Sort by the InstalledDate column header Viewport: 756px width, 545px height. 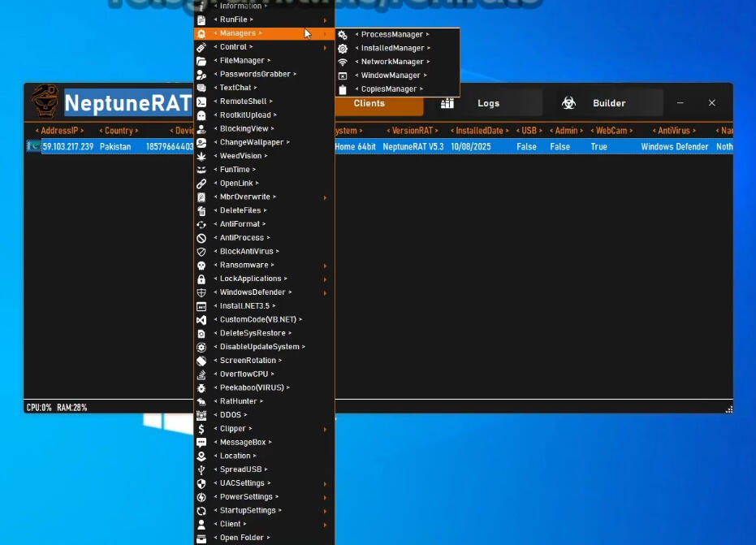pos(479,131)
